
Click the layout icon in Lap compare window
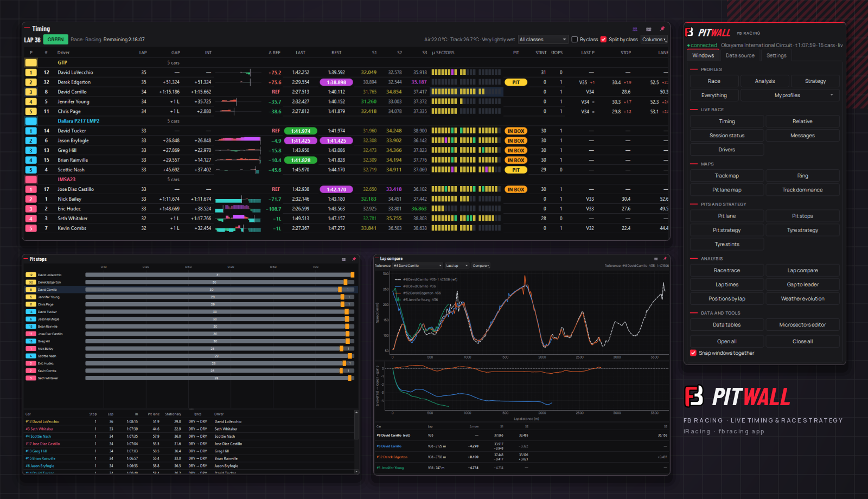click(x=656, y=259)
